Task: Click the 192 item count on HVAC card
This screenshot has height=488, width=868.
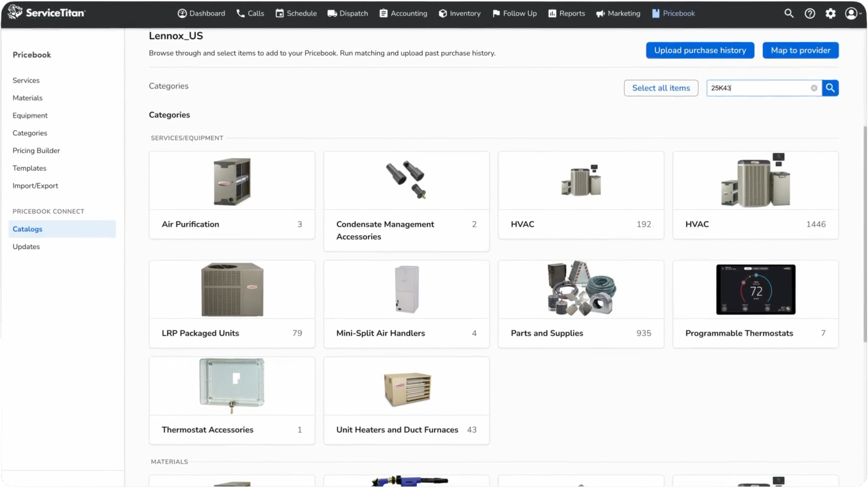Action: 644,225
